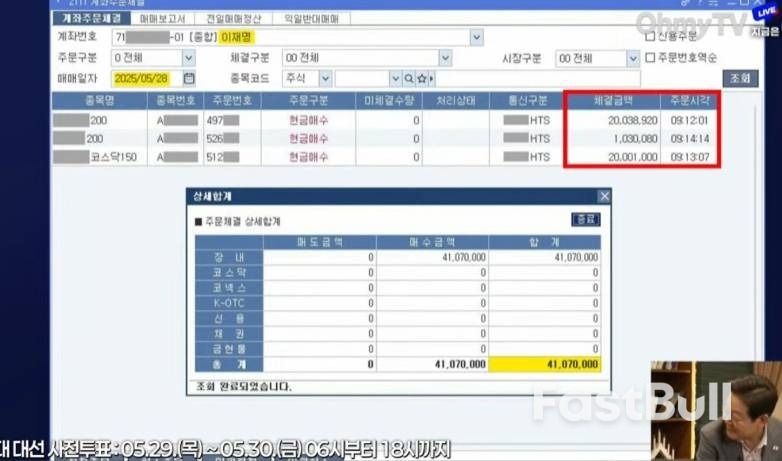Click the 조회 완료되었습니다 status message

244,387
